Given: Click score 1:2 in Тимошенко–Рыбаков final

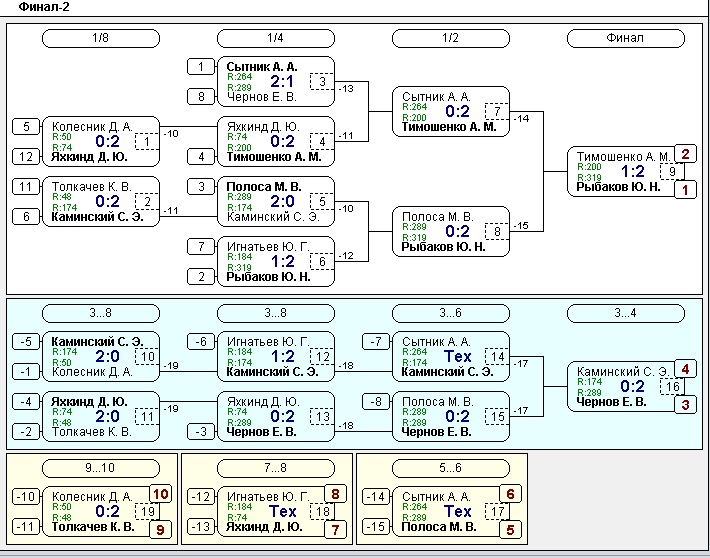Looking at the screenshot, I should (x=633, y=172).
